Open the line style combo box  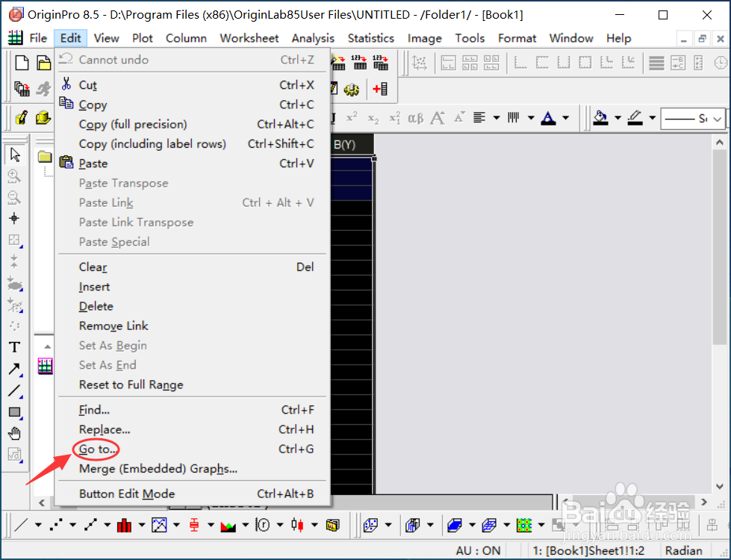click(x=692, y=119)
